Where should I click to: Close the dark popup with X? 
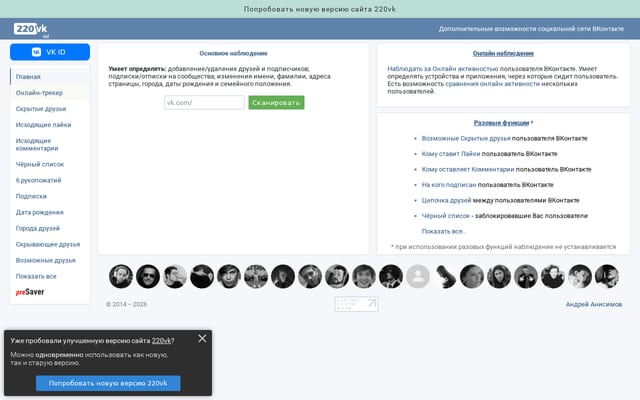coord(202,338)
